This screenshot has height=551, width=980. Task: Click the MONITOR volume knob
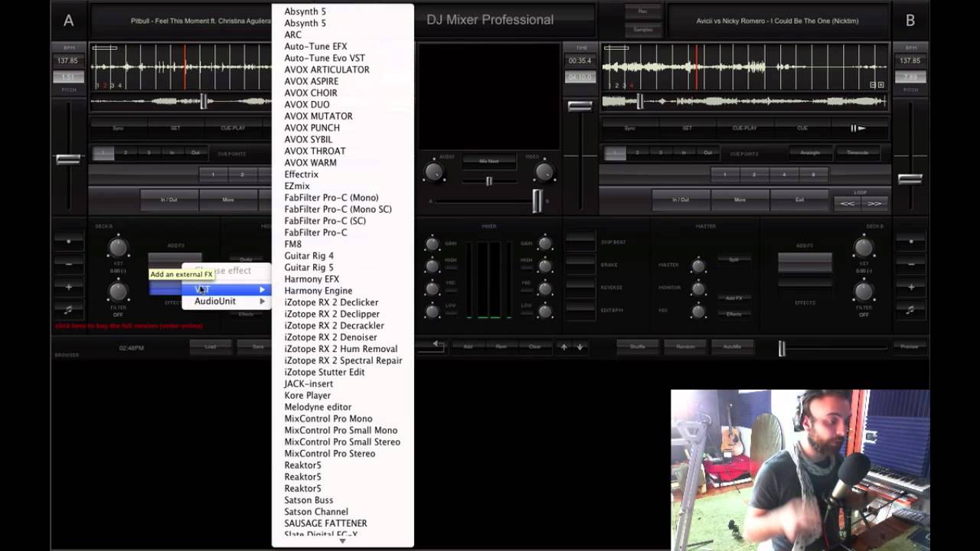point(698,289)
